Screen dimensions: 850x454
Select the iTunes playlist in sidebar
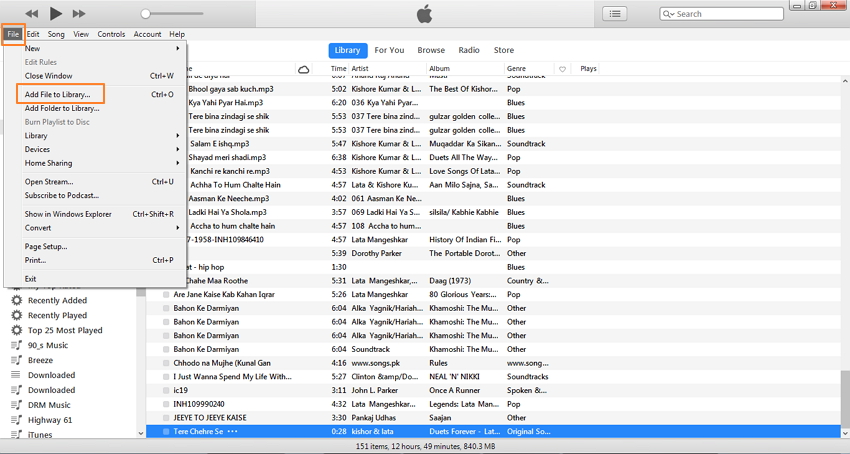pos(40,434)
